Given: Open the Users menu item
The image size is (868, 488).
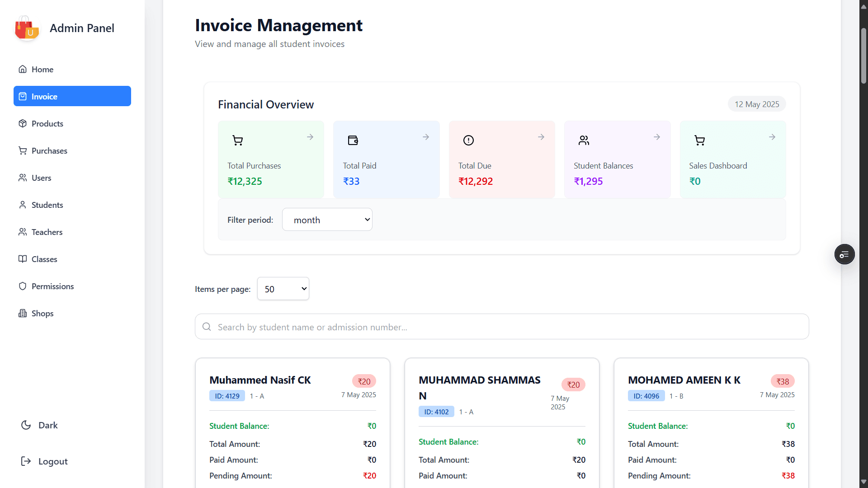Looking at the screenshot, I should [72, 178].
